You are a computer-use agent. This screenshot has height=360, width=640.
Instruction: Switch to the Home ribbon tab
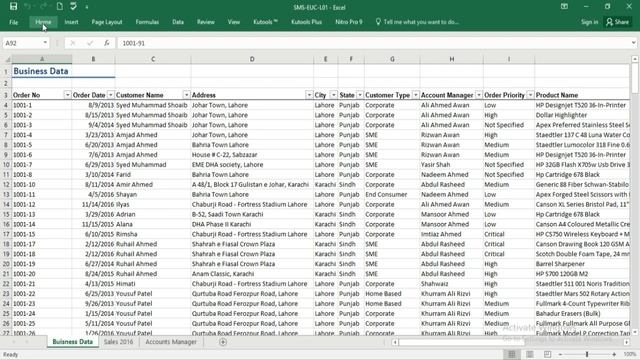[x=43, y=22]
